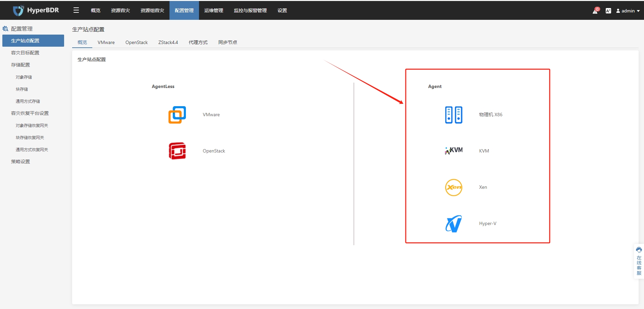Image resolution: width=644 pixels, height=309 pixels.
Task: Select the 配置管理 top menu
Action: point(184,10)
